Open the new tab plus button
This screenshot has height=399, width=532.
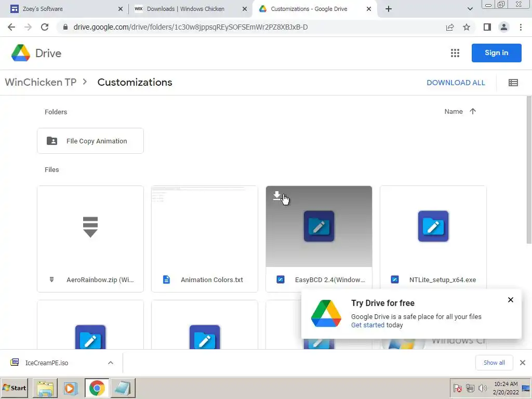pos(389,9)
